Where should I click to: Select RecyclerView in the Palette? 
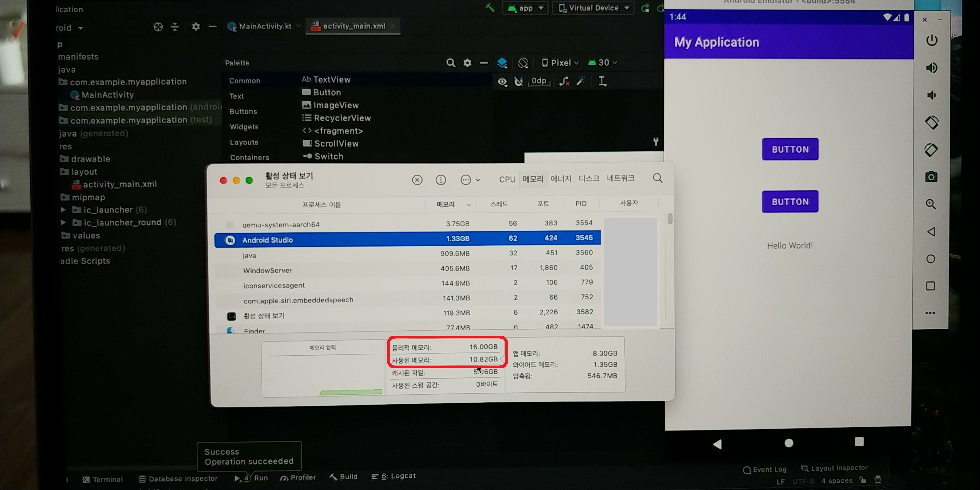(336, 118)
